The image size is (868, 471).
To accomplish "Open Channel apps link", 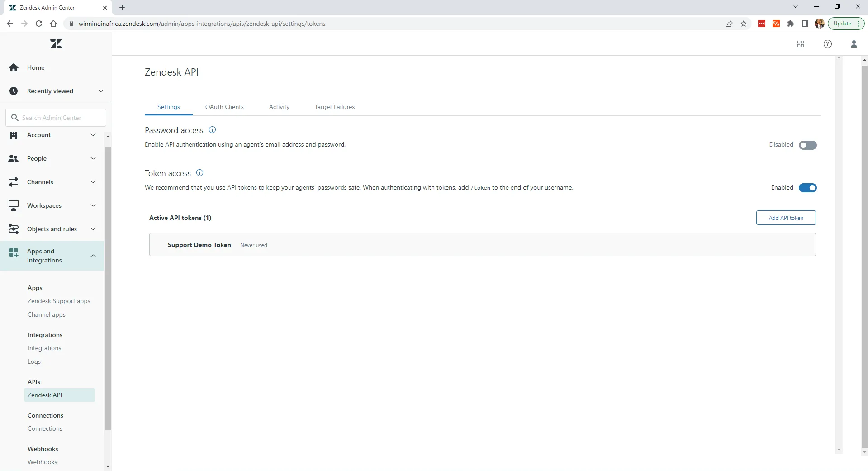I will tap(47, 314).
